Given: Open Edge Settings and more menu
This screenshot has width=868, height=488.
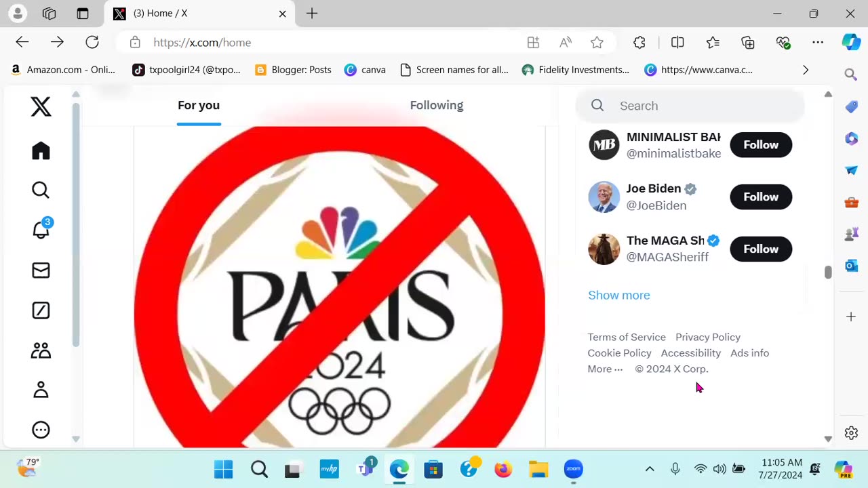Looking at the screenshot, I should coord(818,43).
